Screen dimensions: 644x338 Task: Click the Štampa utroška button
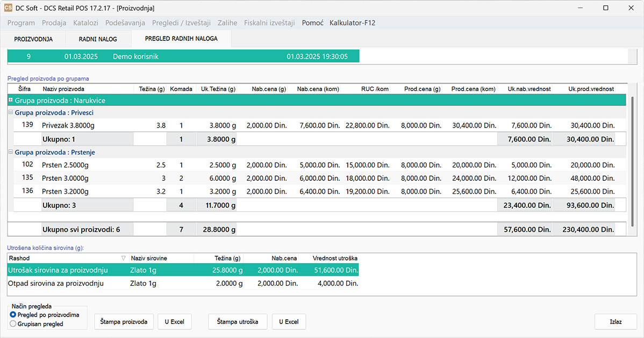(238, 322)
